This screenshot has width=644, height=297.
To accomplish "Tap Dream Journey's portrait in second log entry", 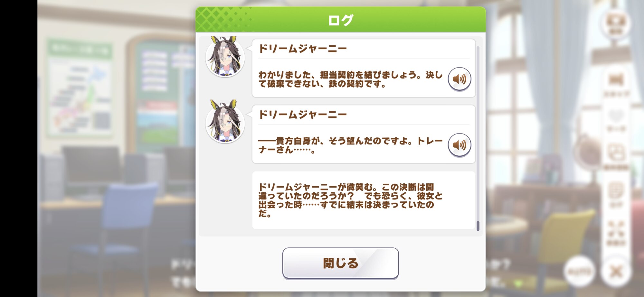I will [x=225, y=122].
